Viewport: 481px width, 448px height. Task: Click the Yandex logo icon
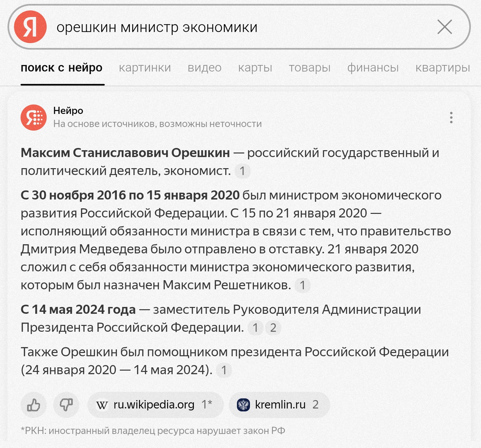[30, 27]
